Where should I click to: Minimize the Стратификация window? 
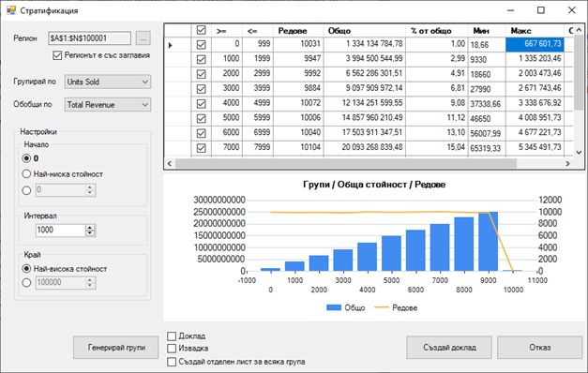[x=510, y=10]
